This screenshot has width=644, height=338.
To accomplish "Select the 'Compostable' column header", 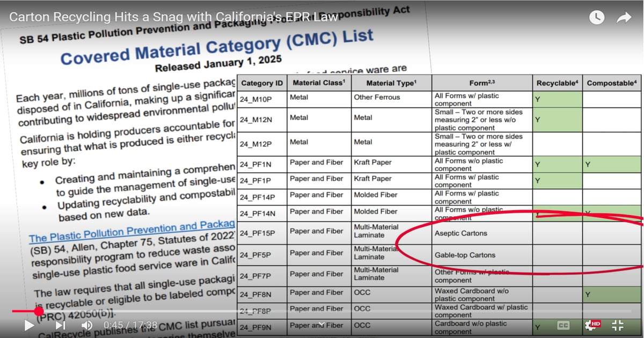I will tap(612, 83).
